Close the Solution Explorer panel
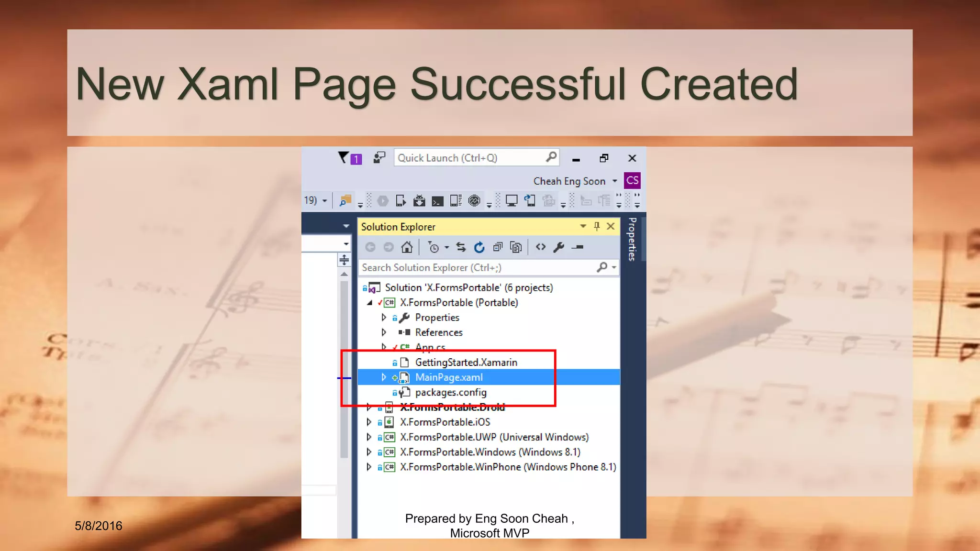 (x=611, y=226)
